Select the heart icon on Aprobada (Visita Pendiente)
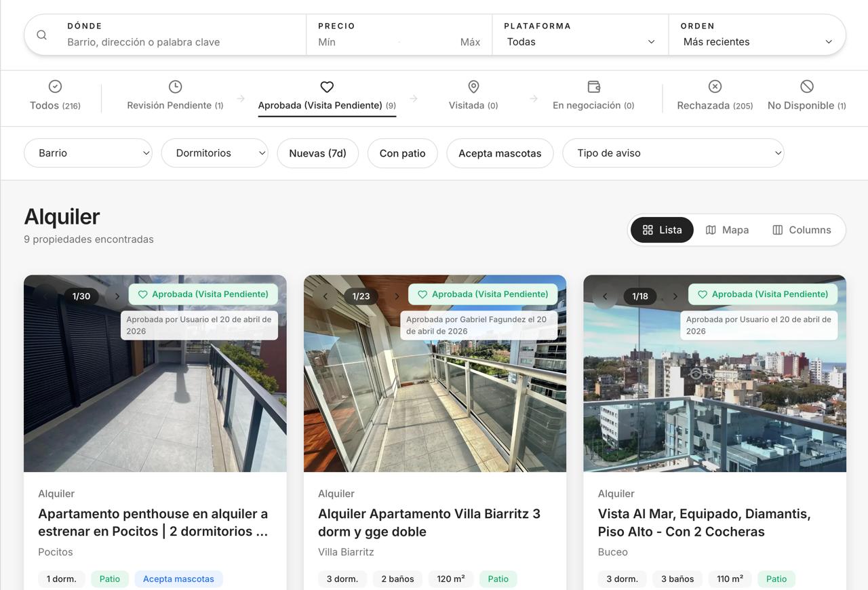This screenshot has height=590, width=868. tap(327, 86)
